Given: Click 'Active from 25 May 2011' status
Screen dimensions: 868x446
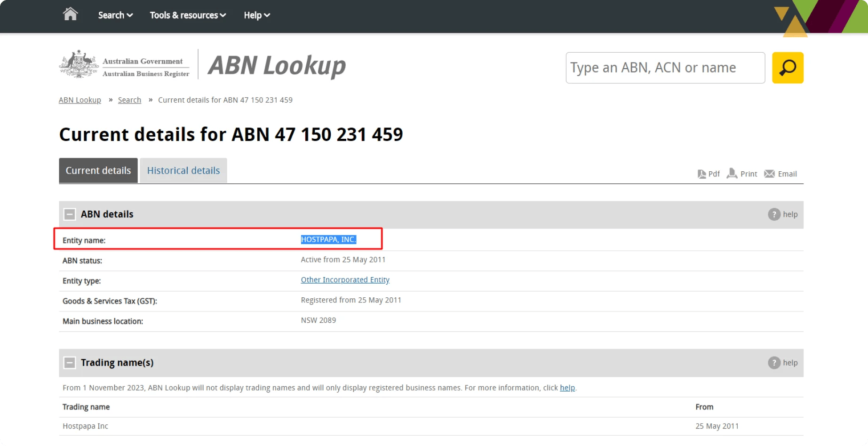Looking at the screenshot, I should [343, 260].
